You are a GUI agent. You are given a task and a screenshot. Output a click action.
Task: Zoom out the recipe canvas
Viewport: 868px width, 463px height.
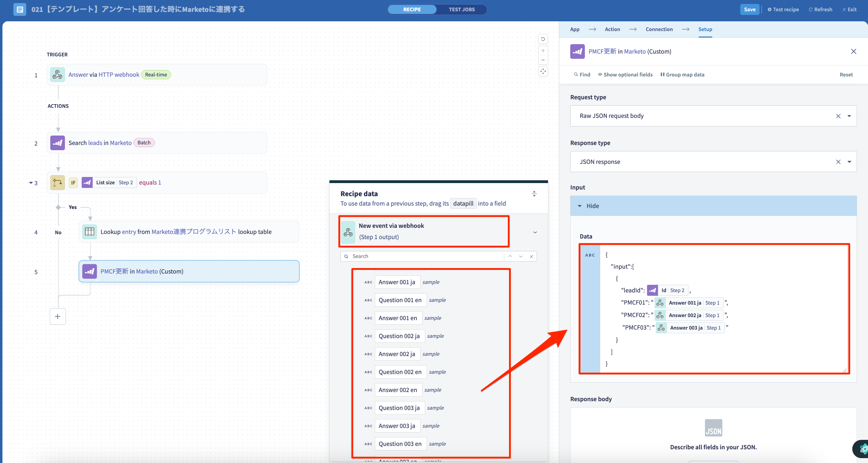[543, 60]
